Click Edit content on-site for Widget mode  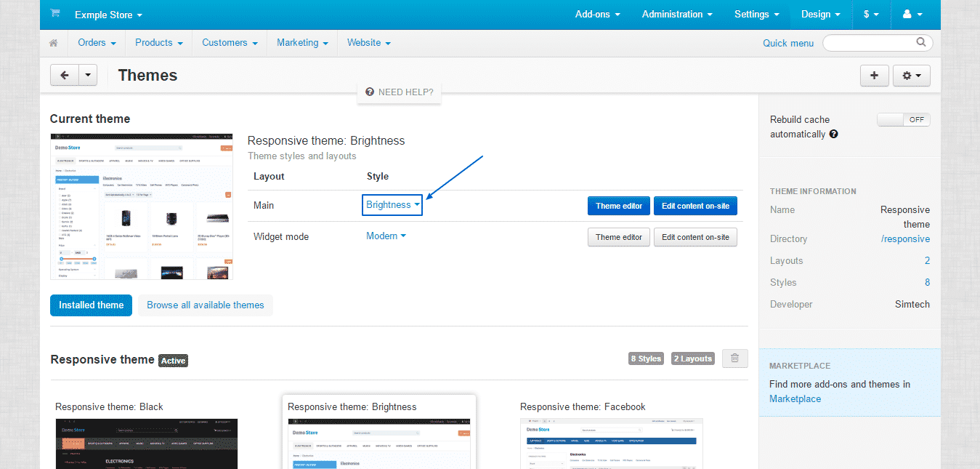(695, 237)
